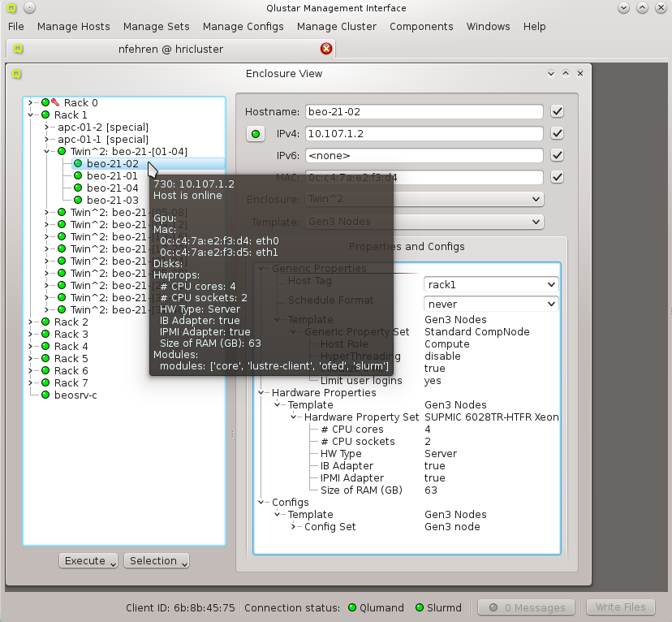Collapse the Configs section

[x=261, y=502]
